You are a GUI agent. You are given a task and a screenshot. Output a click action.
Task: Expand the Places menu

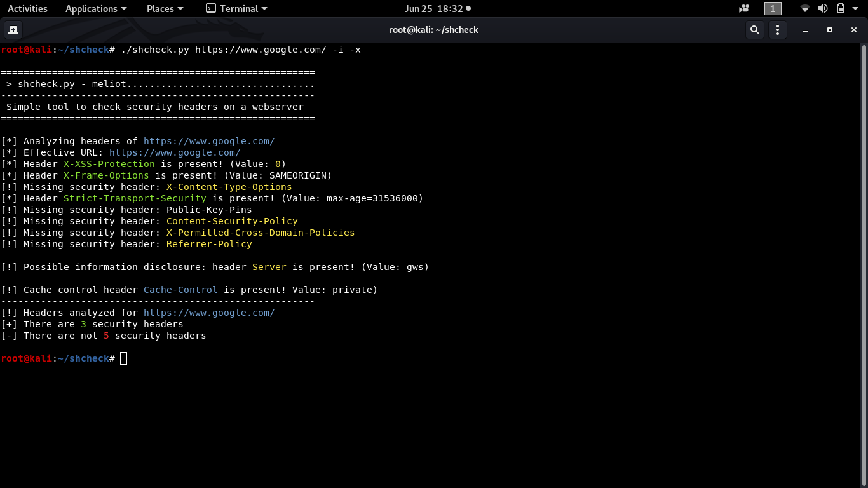click(x=165, y=9)
